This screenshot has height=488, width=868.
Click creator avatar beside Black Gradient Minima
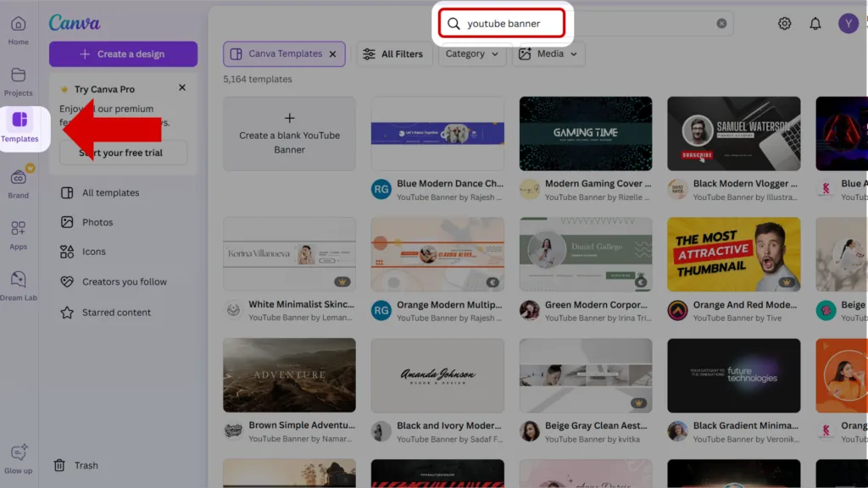click(677, 431)
